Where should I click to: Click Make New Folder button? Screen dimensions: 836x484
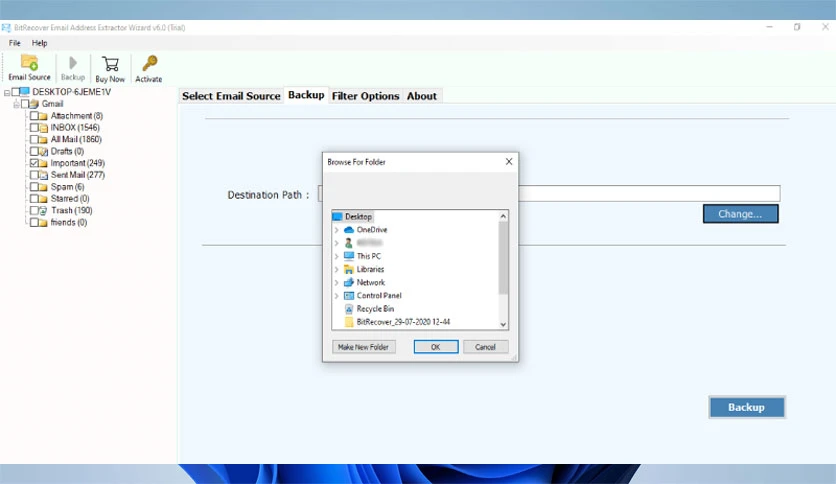364,347
